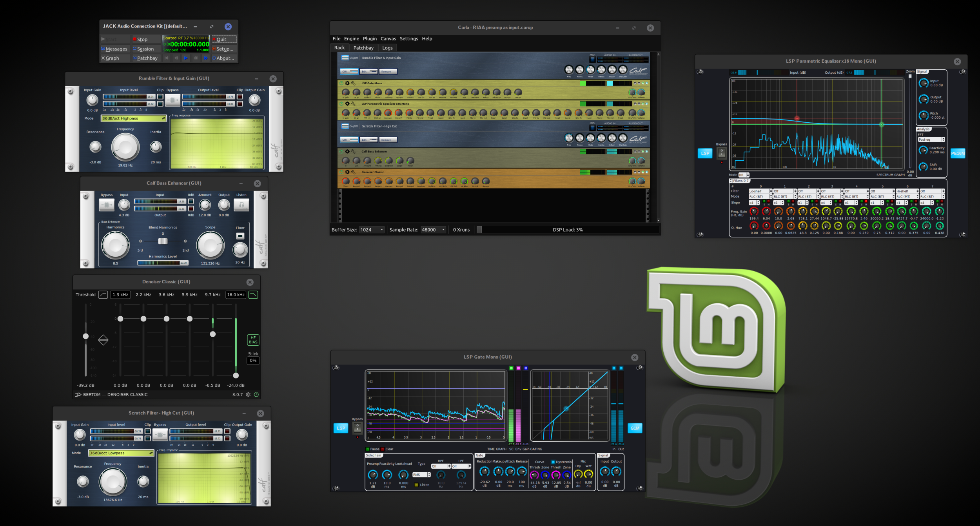Toggle power icon in Denoiser Classic footer
Viewport: 980px width, 526px height.
pos(256,395)
